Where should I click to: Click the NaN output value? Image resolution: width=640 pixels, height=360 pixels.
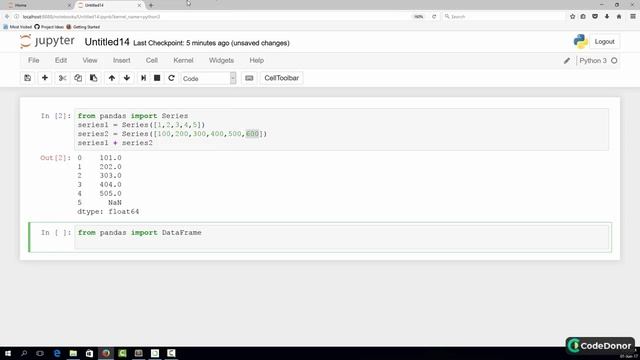(115, 202)
